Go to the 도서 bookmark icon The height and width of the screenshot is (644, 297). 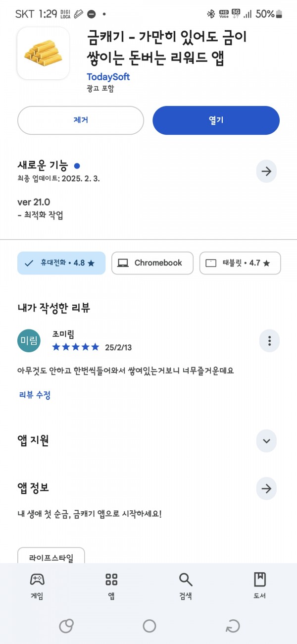(260, 579)
